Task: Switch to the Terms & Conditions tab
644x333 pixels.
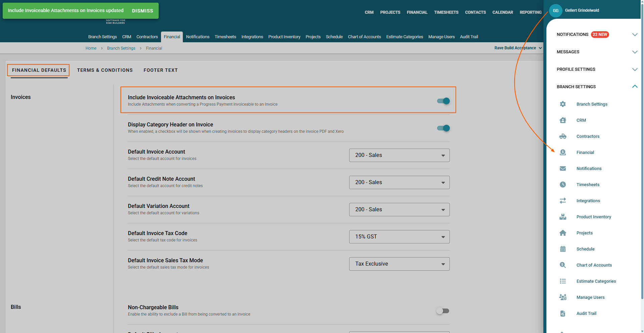Action: 105,70
